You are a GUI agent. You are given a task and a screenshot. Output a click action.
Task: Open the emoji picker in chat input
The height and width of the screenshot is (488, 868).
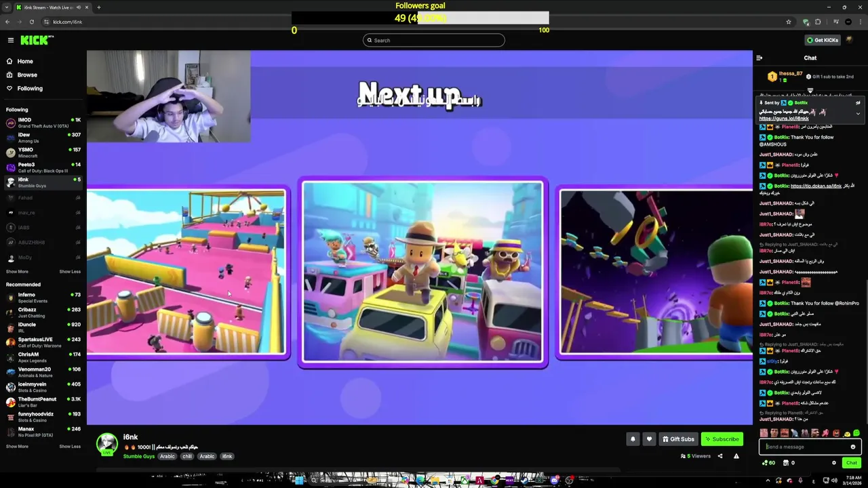853,447
